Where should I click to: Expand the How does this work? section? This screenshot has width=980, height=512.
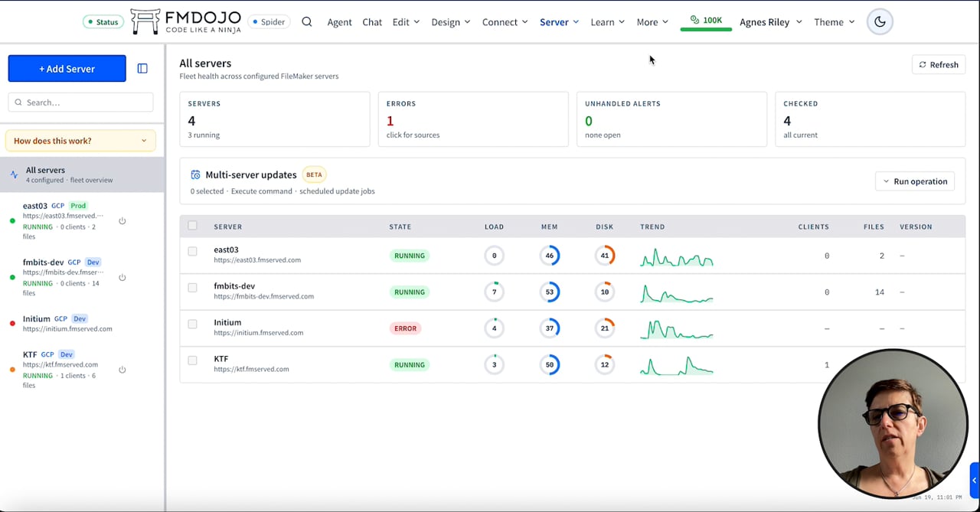coord(80,141)
